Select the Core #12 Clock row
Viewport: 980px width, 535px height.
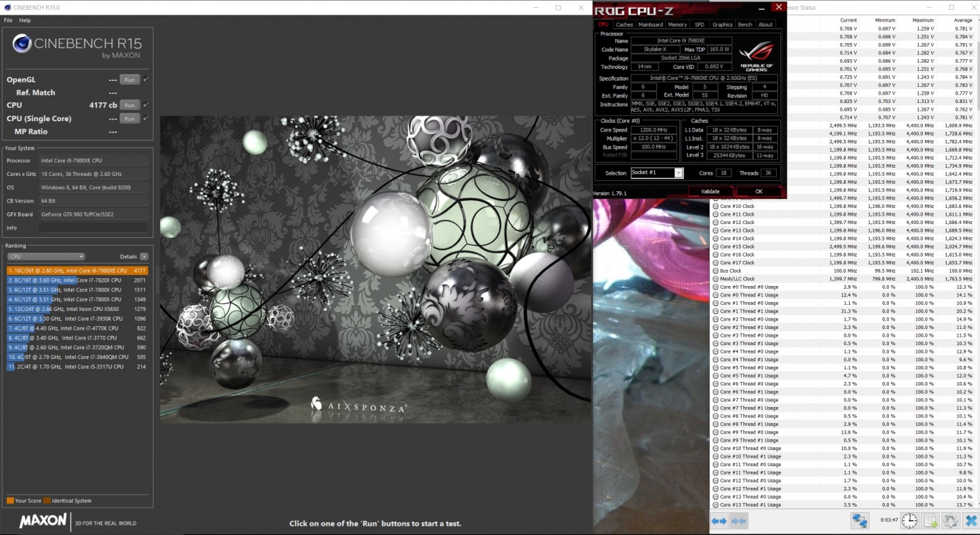coord(844,222)
